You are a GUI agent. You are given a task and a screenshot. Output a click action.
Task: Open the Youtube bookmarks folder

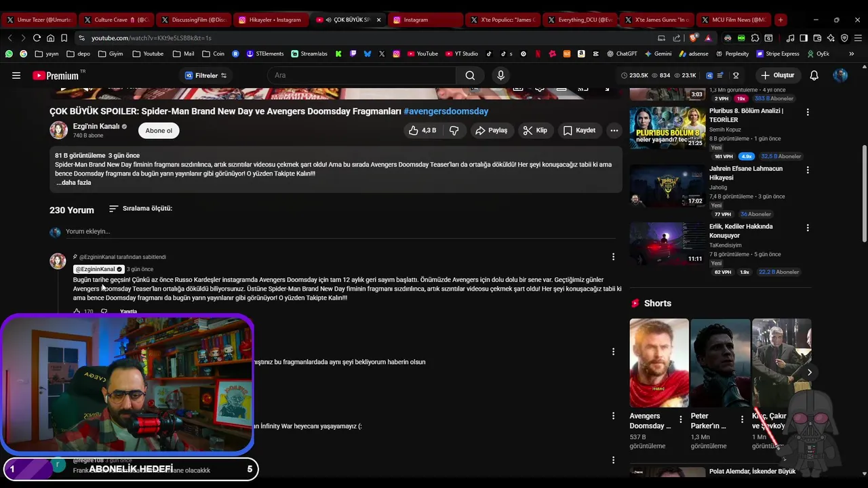click(148, 54)
